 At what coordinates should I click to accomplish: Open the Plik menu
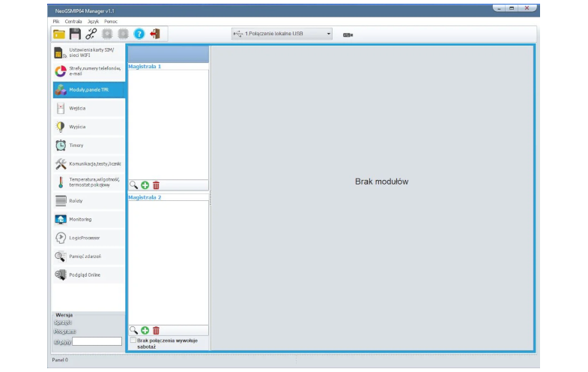coord(56,22)
